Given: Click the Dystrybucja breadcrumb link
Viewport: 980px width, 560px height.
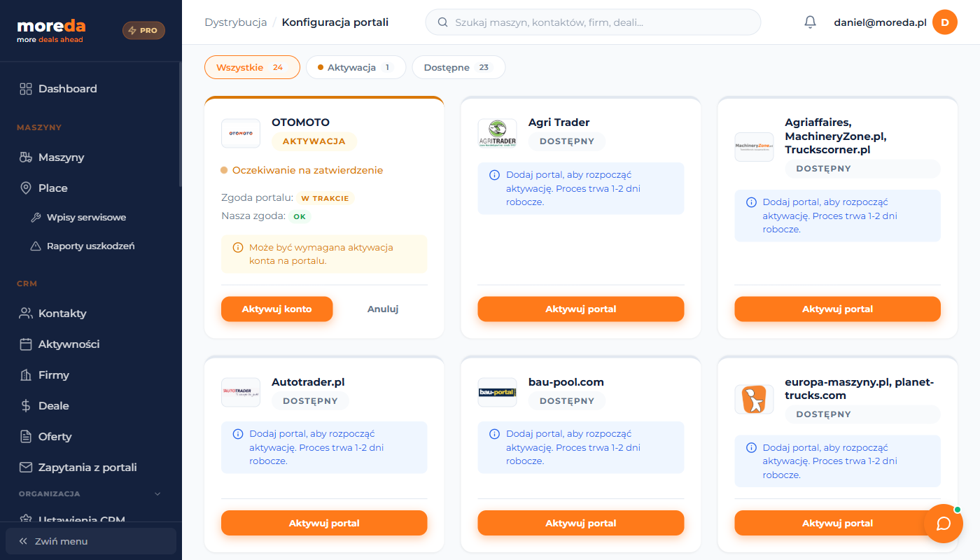Looking at the screenshot, I should click(235, 22).
